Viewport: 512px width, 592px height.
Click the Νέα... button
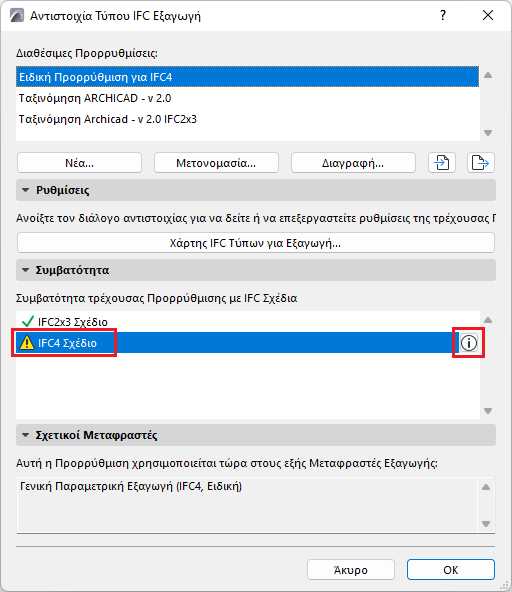(x=79, y=163)
